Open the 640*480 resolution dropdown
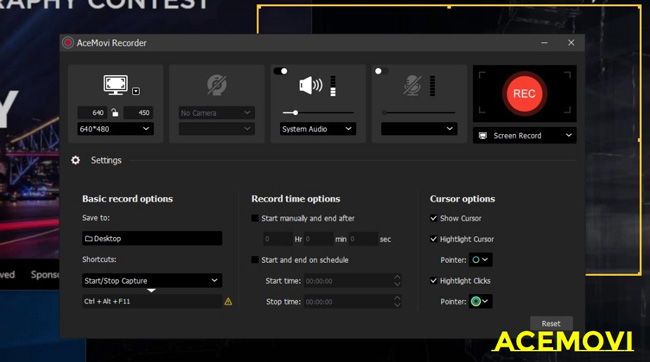Screen dimensions: 650x362 click(115, 129)
